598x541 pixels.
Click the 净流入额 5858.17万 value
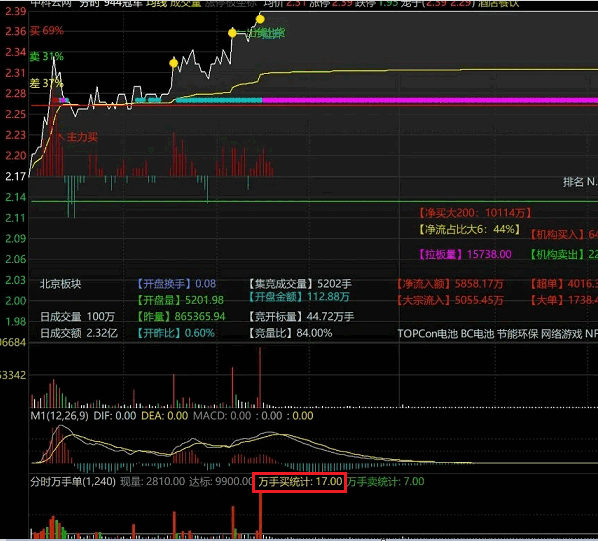point(450,284)
